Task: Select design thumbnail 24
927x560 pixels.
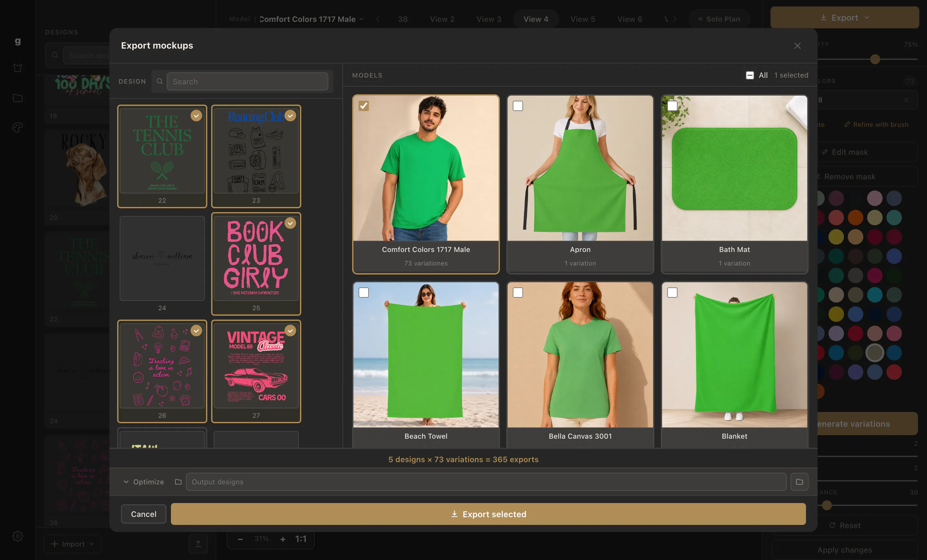Action: (162, 263)
